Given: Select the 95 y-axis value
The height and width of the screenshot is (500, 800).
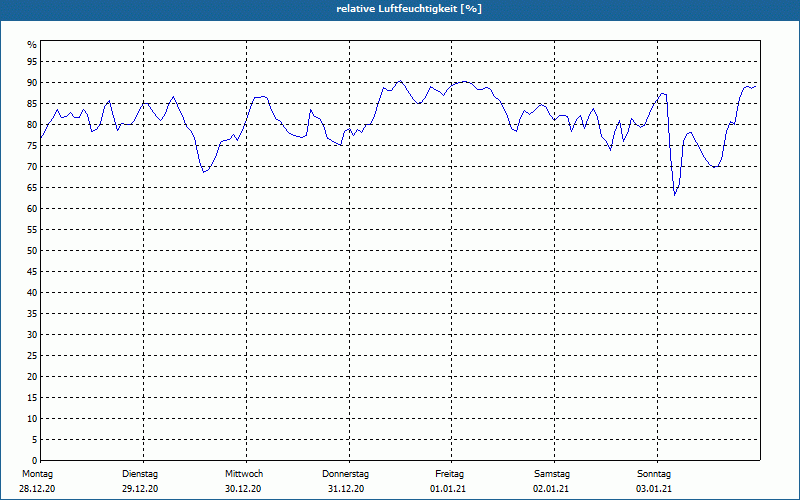Looking at the screenshot, I should click(32, 62).
